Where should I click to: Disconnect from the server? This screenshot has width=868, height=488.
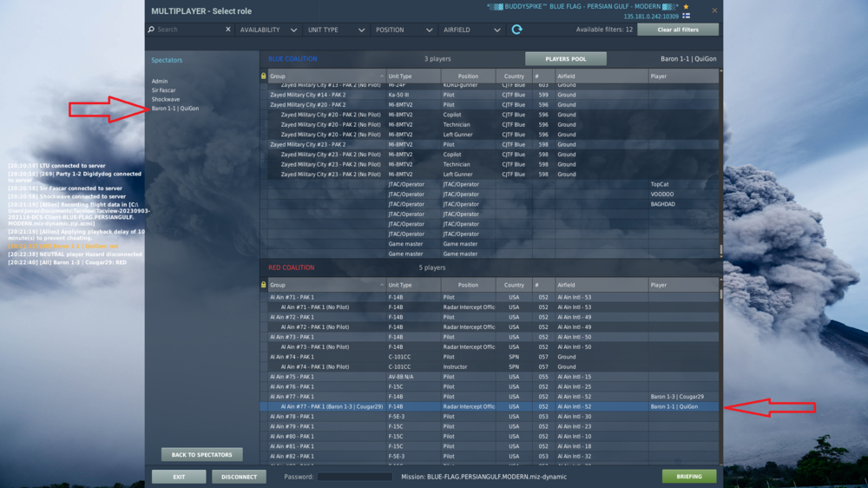pos(239,477)
